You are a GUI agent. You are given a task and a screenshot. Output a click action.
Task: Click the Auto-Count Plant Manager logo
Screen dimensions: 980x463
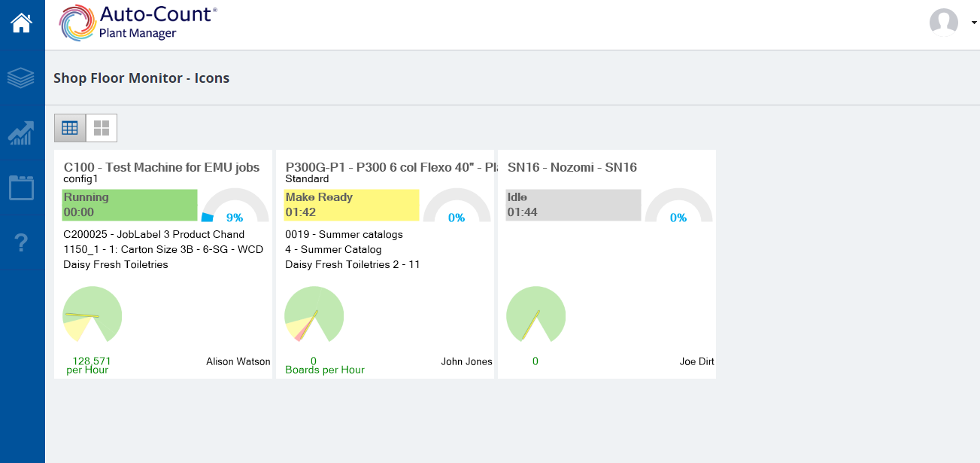pyautogui.click(x=135, y=21)
